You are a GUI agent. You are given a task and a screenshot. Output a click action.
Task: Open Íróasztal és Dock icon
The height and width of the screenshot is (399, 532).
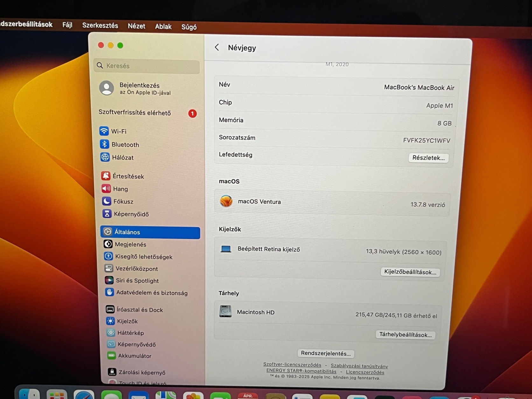pyautogui.click(x=110, y=309)
